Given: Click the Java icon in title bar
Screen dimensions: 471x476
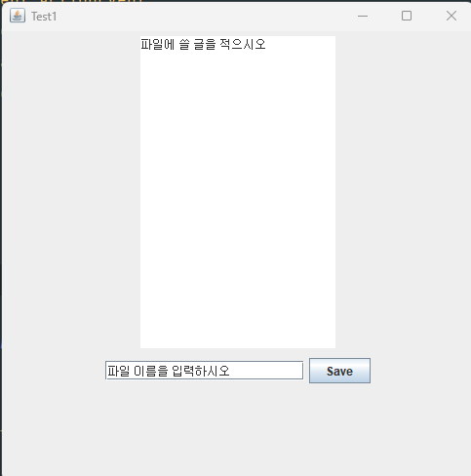Looking at the screenshot, I should point(18,16).
